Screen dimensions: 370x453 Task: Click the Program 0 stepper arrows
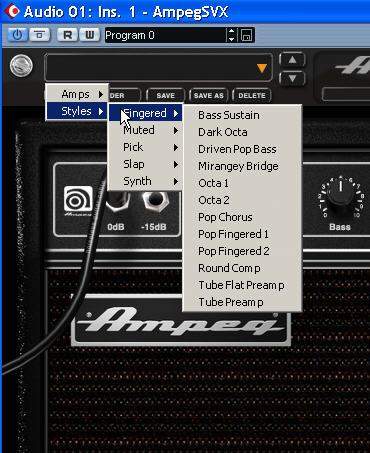click(x=231, y=35)
